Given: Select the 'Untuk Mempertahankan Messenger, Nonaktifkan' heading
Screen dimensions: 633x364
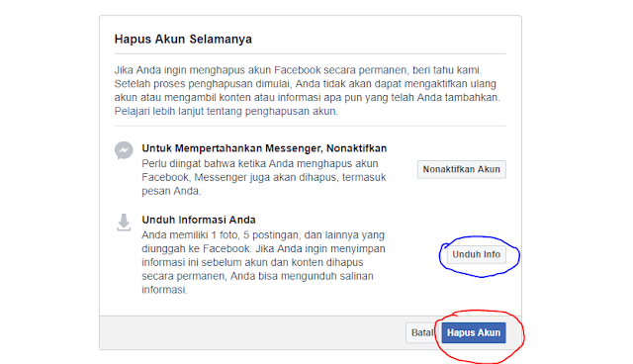Looking at the screenshot, I should click(264, 148).
